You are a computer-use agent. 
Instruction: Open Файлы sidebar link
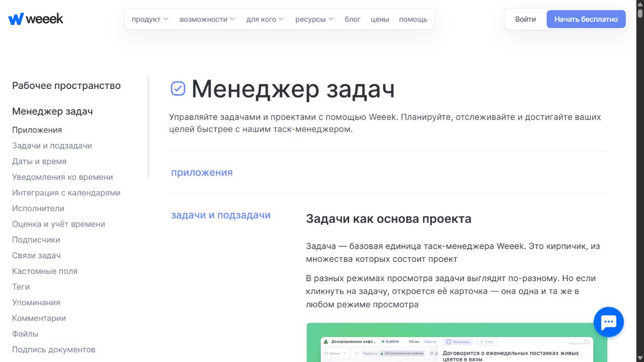tap(25, 335)
